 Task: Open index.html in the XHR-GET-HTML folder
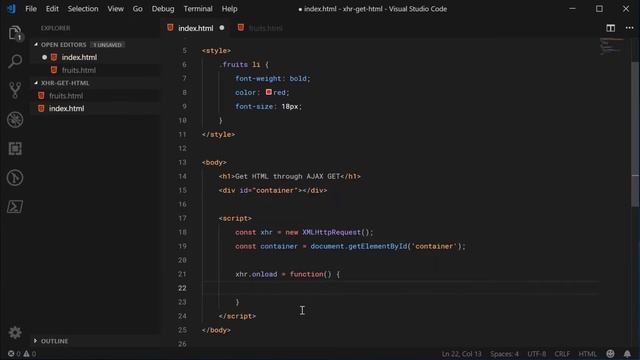(x=67, y=108)
